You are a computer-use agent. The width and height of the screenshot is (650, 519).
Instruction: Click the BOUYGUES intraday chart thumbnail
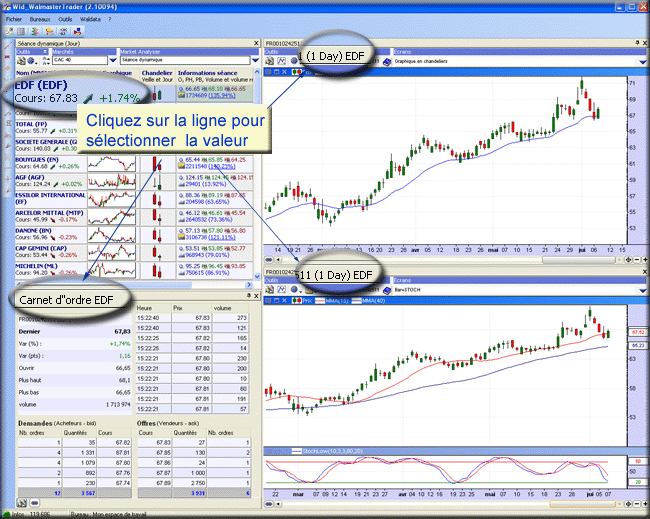(x=112, y=163)
